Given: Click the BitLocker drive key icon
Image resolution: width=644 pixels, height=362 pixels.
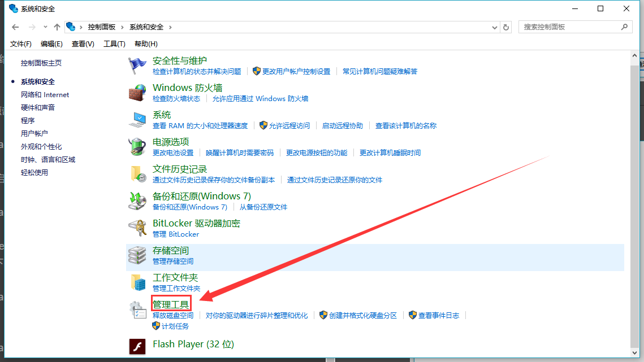Looking at the screenshot, I should (x=137, y=228).
